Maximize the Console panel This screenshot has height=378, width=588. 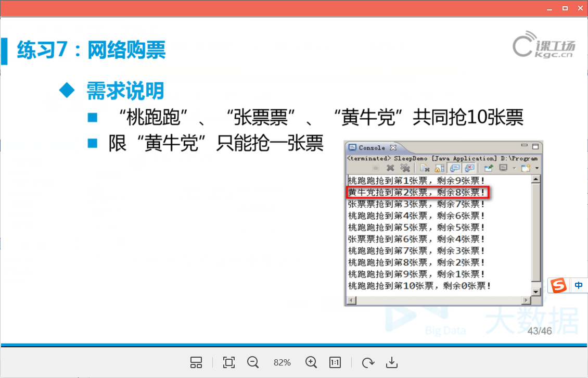535,146
